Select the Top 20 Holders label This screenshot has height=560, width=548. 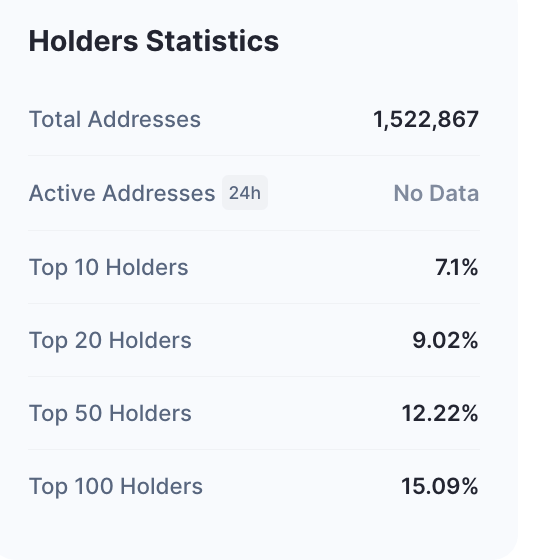[x=110, y=340]
